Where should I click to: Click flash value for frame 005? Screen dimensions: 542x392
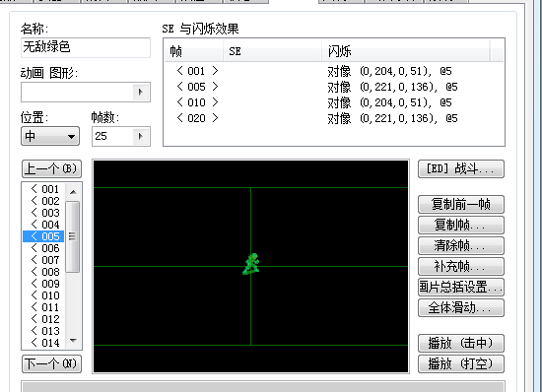click(392, 87)
